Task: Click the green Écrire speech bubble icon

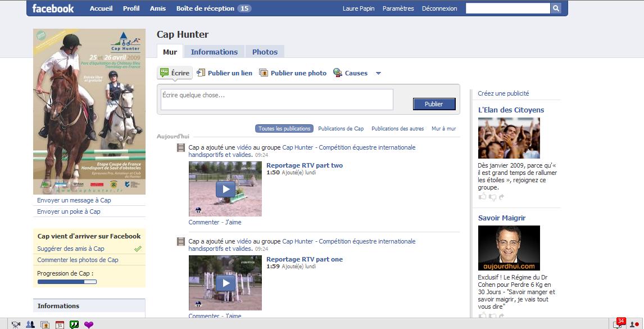Action: (164, 73)
